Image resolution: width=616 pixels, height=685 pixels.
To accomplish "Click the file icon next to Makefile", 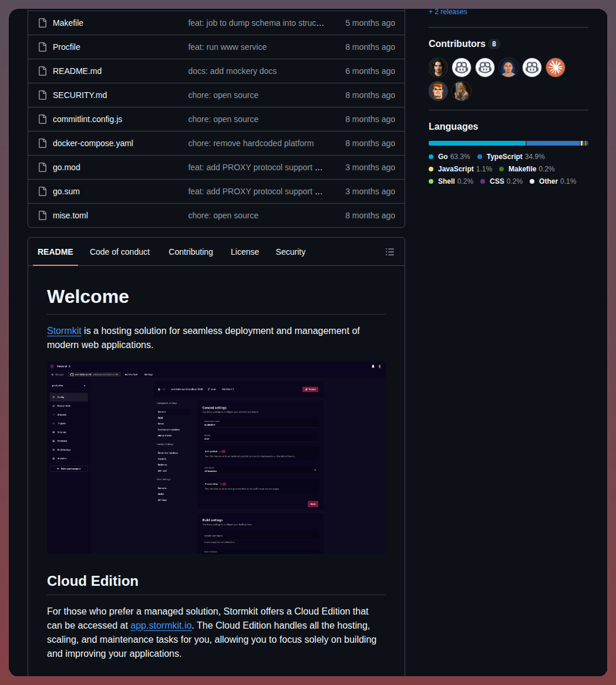I will click(42, 23).
